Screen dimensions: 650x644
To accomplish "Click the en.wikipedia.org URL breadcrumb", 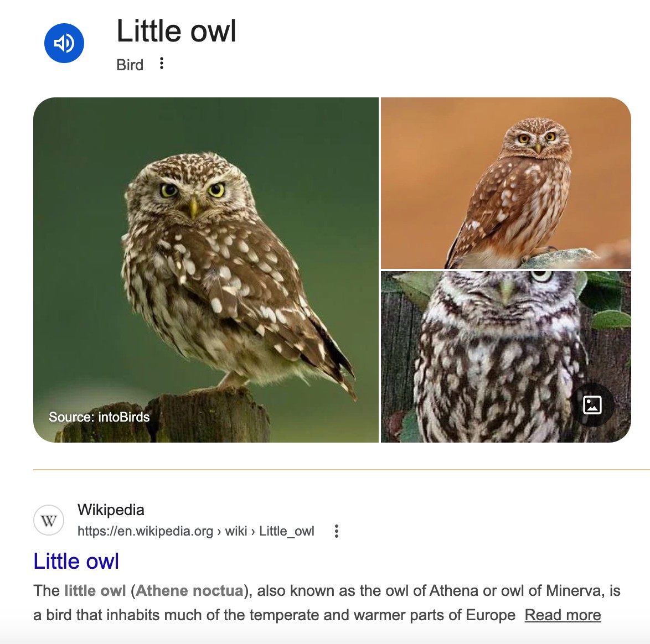I will point(146,531).
